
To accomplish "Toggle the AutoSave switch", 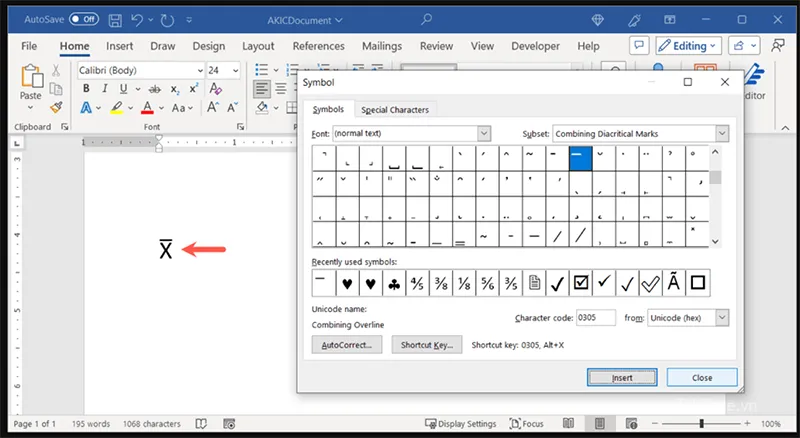I will (x=84, y=19).
